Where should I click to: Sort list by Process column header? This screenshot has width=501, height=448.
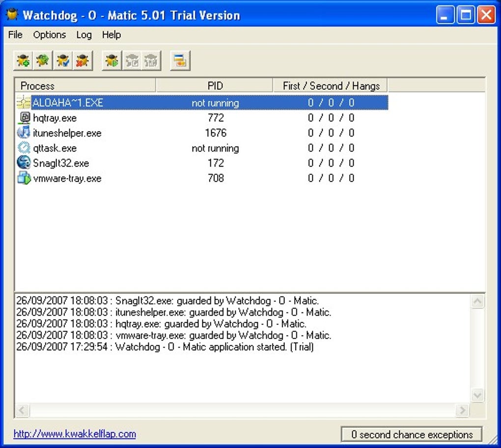click(x=85, y=85)
